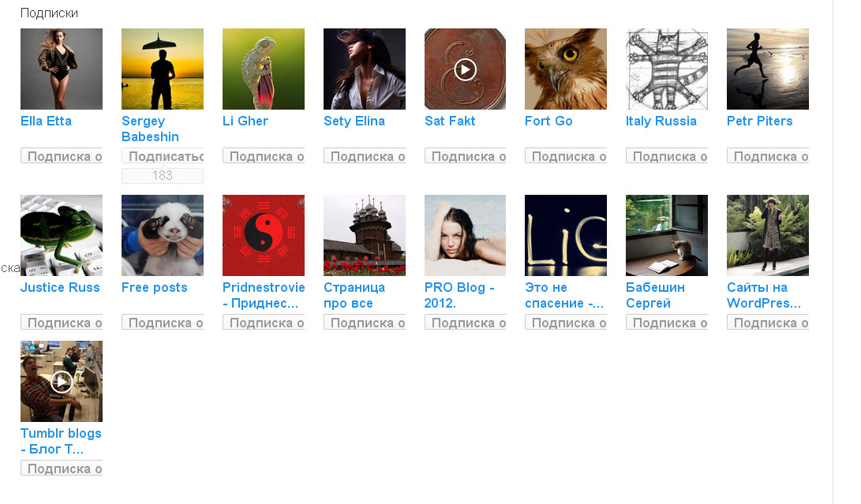Subscribe to Sergey Babeshin with Подписаться button
Screen dimensions: 861x504
[x=163, y=156]
